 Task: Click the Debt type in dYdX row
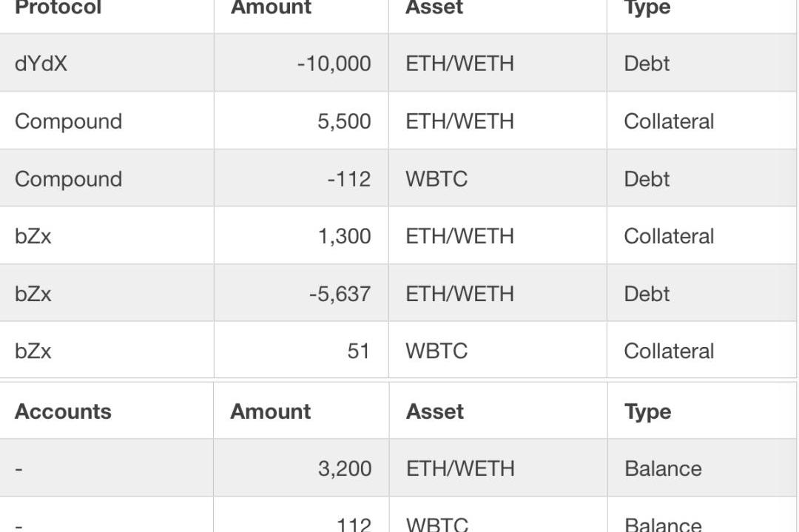(x=647, y=64)
